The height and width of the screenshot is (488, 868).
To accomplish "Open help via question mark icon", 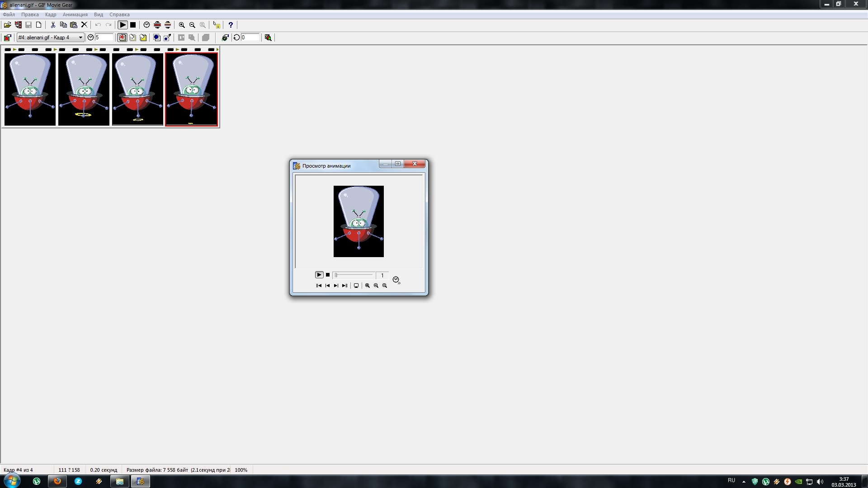I will (231, 25).
